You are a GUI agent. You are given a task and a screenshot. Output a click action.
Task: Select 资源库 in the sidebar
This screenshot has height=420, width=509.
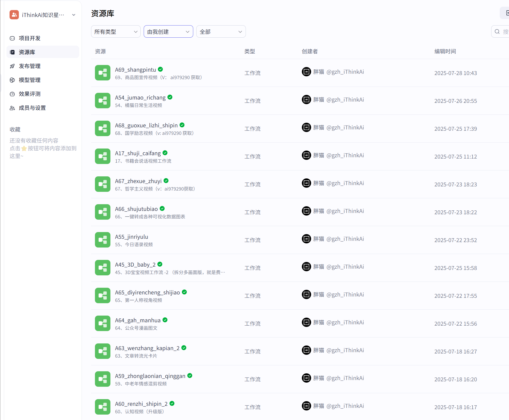(x=43, y=52)
